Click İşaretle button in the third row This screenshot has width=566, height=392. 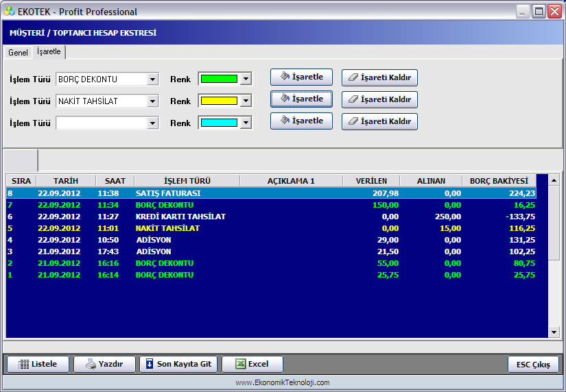tap(301, 121)
